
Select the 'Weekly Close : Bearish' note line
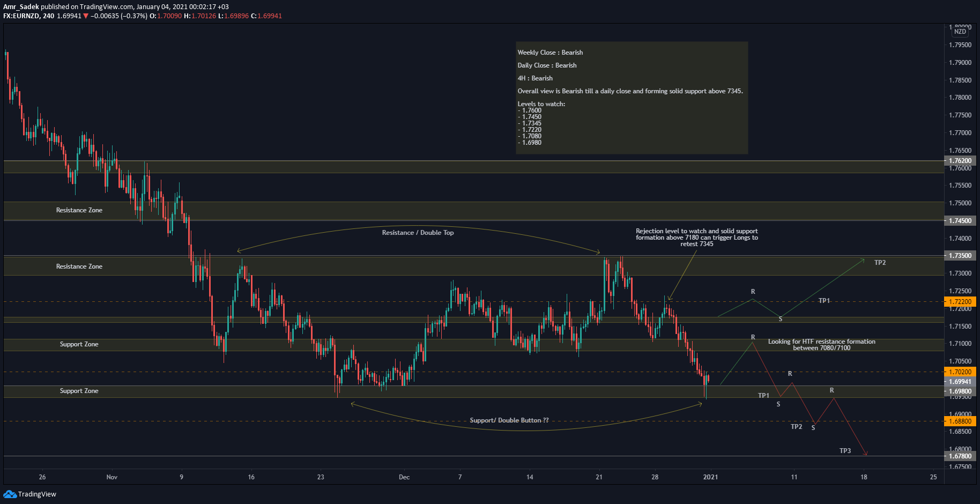(550, 53)
